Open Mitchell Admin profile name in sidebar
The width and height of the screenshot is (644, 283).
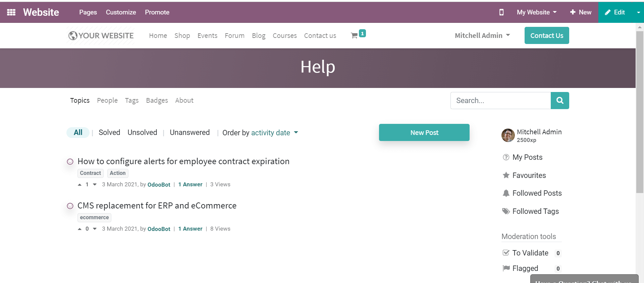539,132
